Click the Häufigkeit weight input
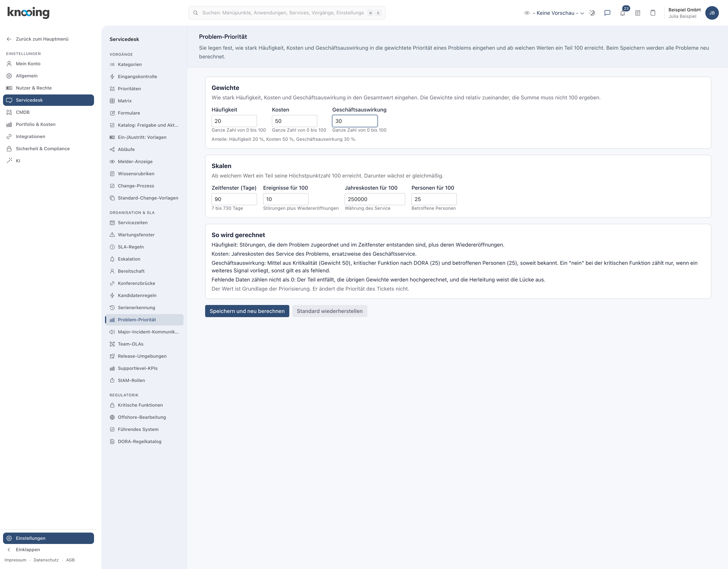Screen dimensions: 728x569 (234, 121)
